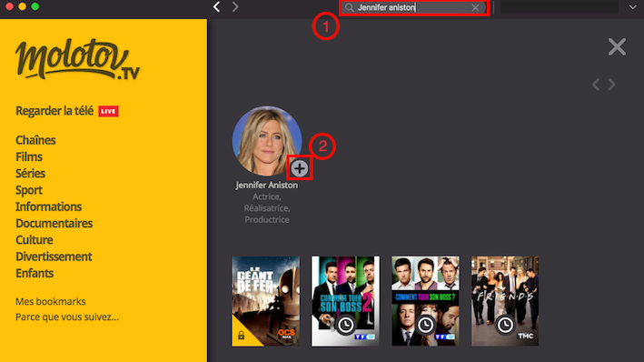Click the Molotov.tv logo
This screenshot has height=362, width=644.
click(x=77, y=59)
